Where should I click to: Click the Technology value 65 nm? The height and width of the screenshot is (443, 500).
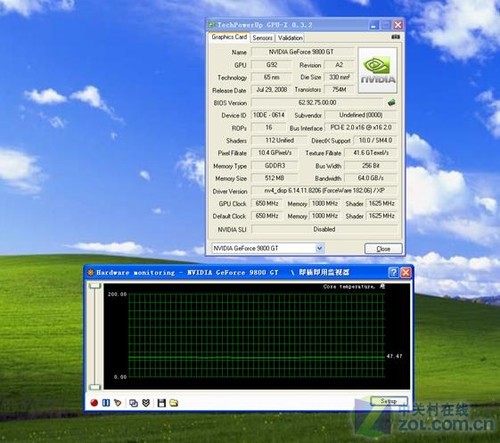[x=271, y=77]
